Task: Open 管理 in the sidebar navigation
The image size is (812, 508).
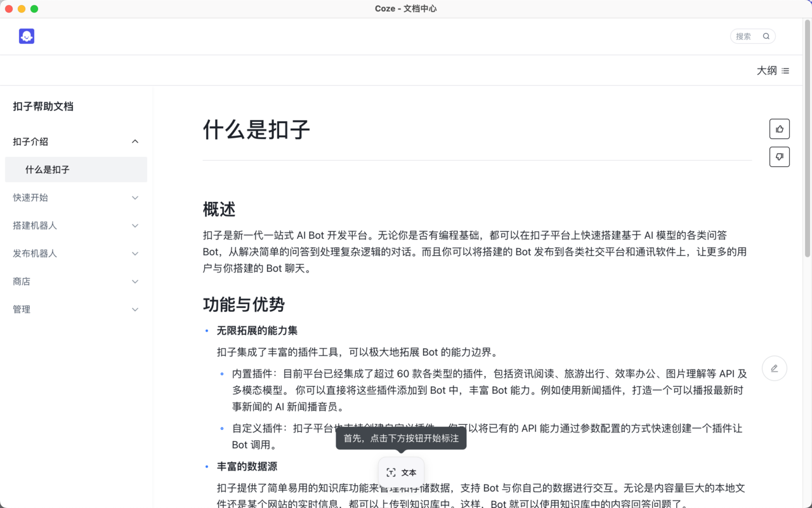Action: (21, 309)
